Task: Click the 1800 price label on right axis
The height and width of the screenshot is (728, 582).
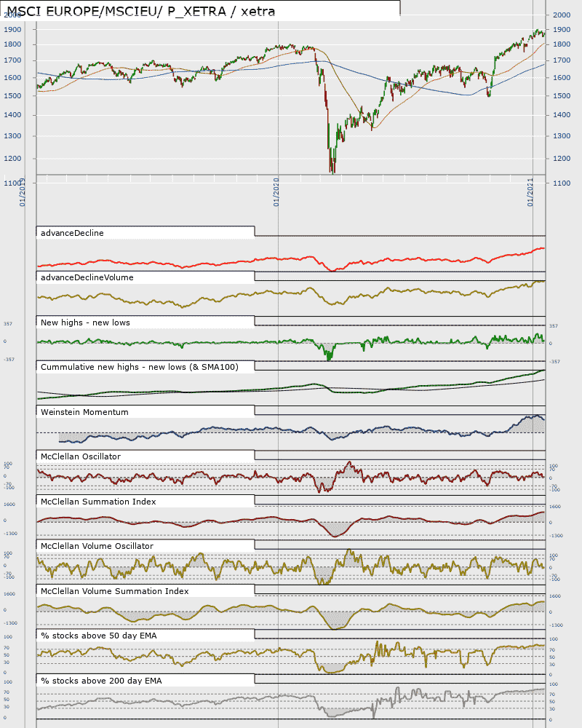Action: tap(562, 44)
